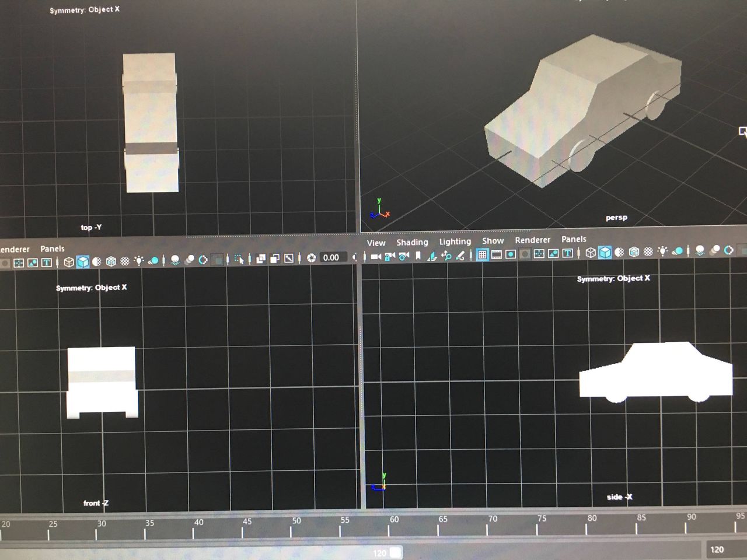Toggle Safe Title in front panel toolbar
Viewport: 747px width, 560px height.
click(46, 262)
